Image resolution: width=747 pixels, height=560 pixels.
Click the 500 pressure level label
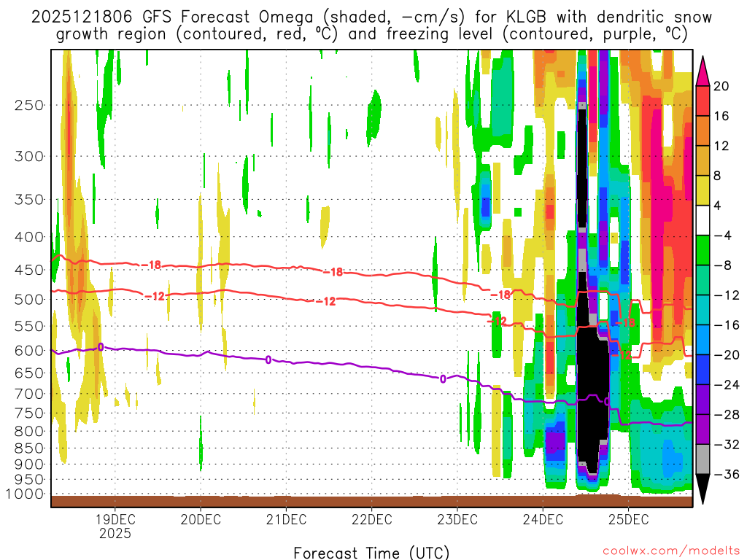coord(29,300)
